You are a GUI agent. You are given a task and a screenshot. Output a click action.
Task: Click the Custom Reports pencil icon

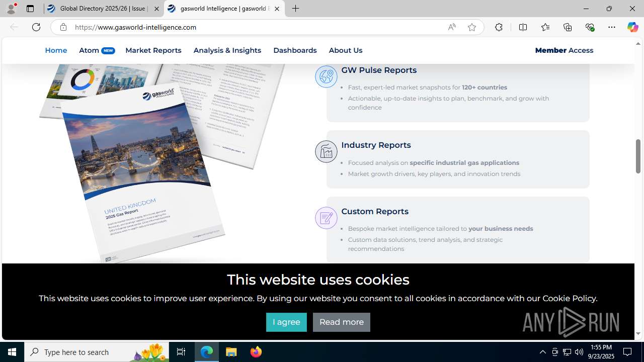click(326, 218)
